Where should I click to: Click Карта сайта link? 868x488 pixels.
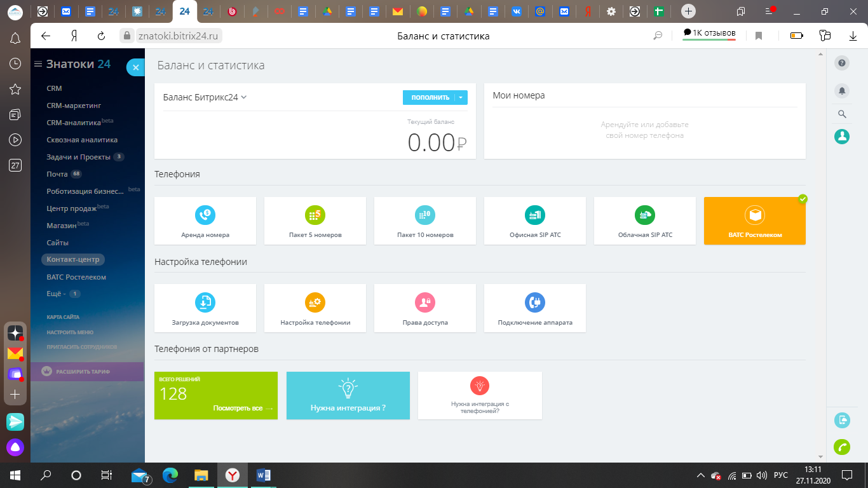click(x=62, y=316)
